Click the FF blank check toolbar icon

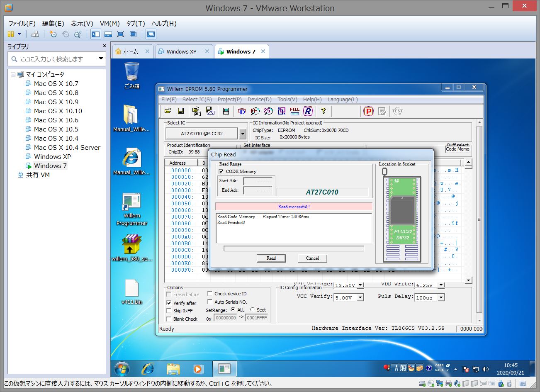[255, 111]
